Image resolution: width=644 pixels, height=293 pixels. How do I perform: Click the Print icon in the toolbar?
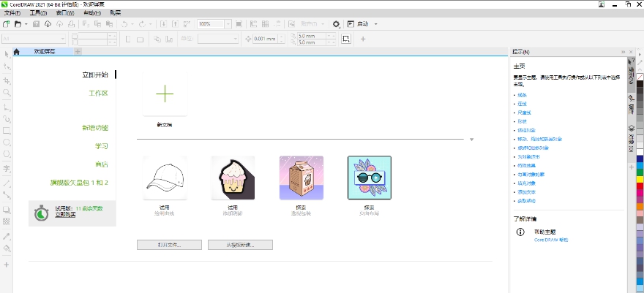(72, 24)
